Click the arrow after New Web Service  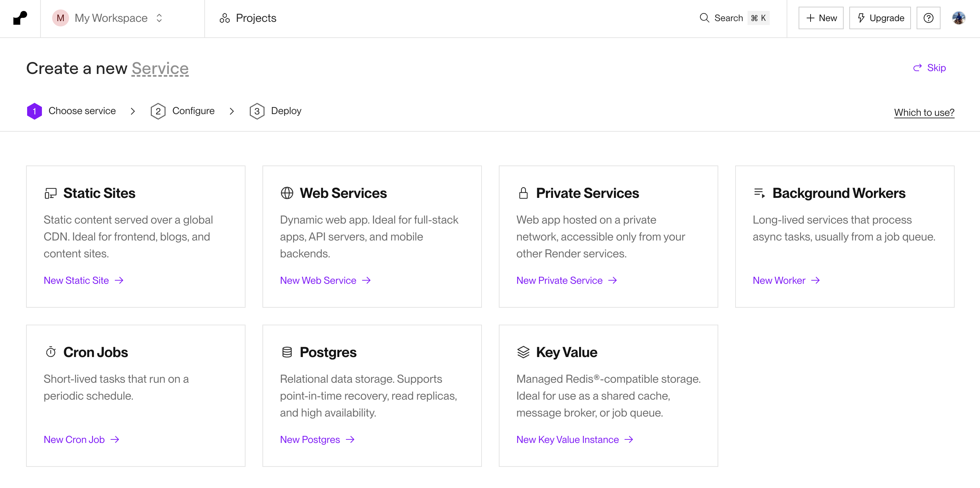click(366, 280)
